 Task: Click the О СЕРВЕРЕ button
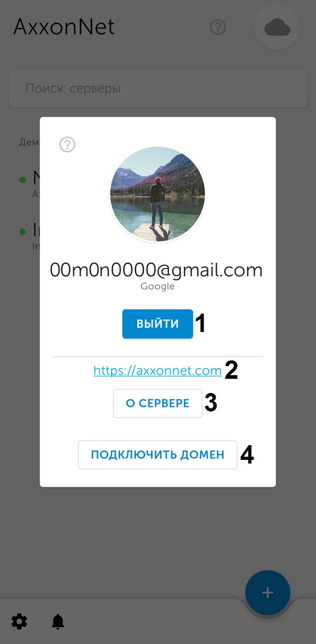click(157, 404)
